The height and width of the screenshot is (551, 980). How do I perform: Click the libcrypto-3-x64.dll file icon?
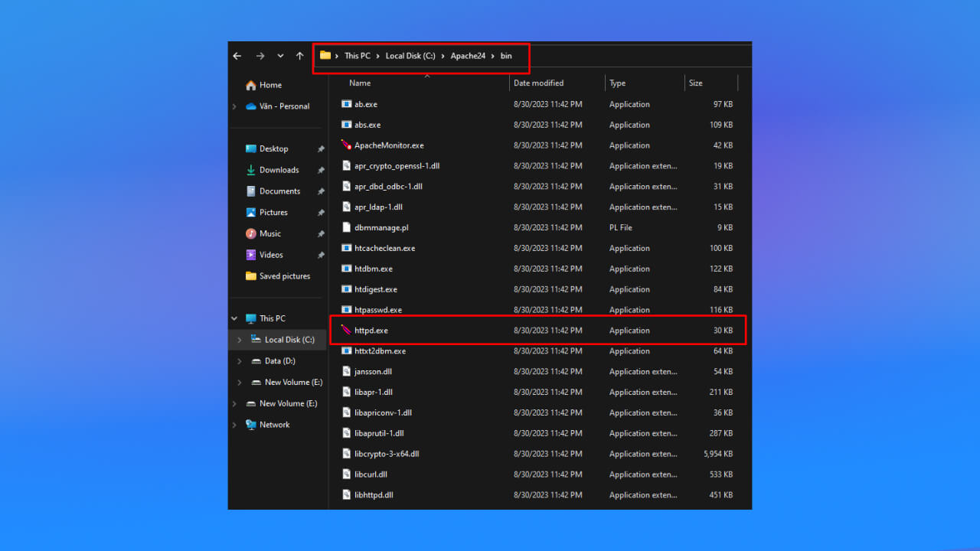tap(346, 454)
